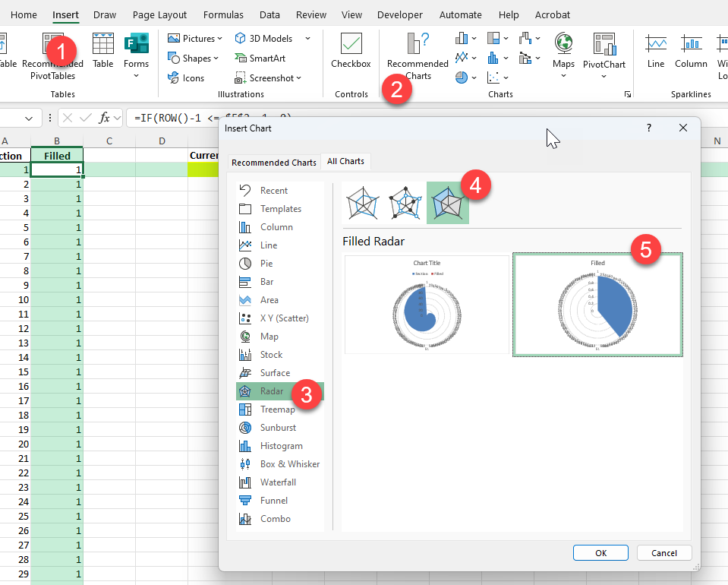Switch to Recommended Charts dialog tab
Image resolution: width=728 pixels, height=585 pixels.
point(274,163)
